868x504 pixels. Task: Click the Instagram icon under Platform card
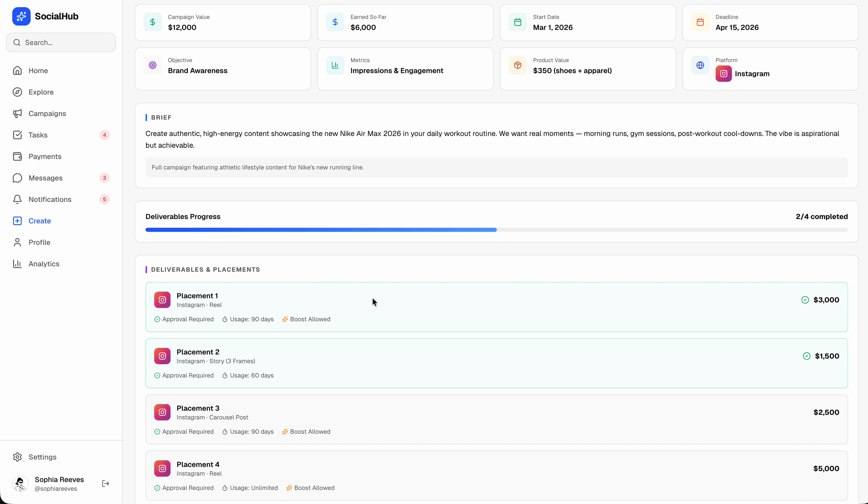click(723, 73)
